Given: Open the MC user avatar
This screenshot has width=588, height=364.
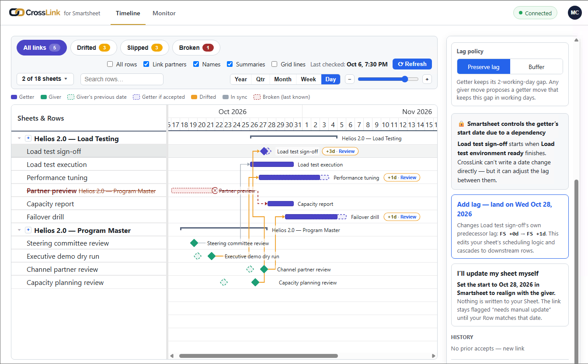Looking at the screenshot, I should pos(575,13).
